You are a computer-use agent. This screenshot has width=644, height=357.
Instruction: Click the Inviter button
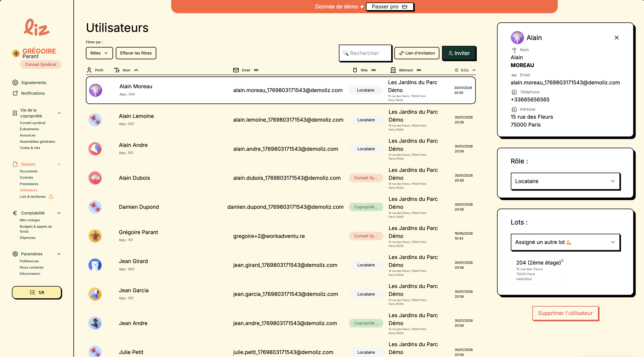click(x=459, y=53)
